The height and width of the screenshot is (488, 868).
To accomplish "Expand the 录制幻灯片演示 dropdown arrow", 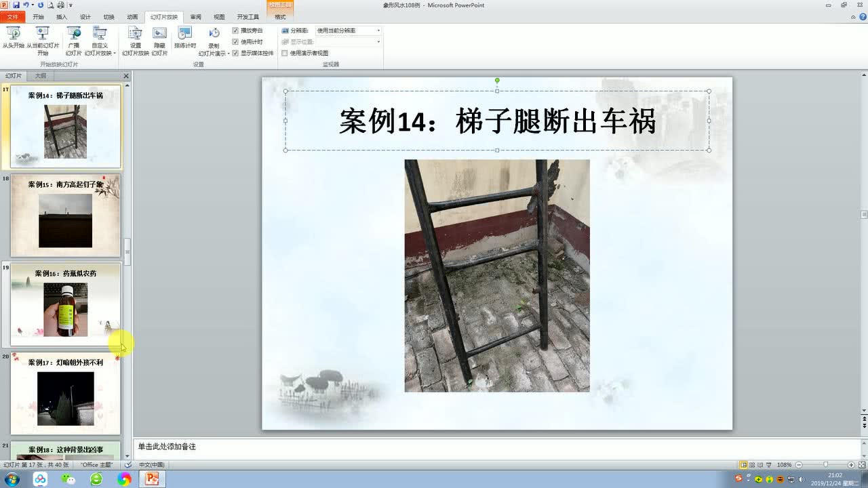I will point(229,54).
